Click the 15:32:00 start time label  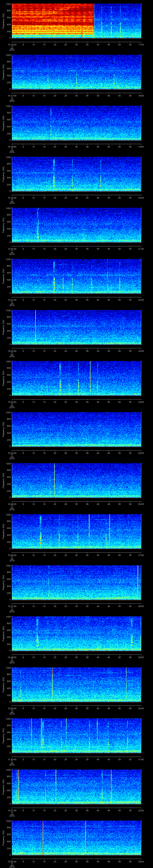click(12, 861)
